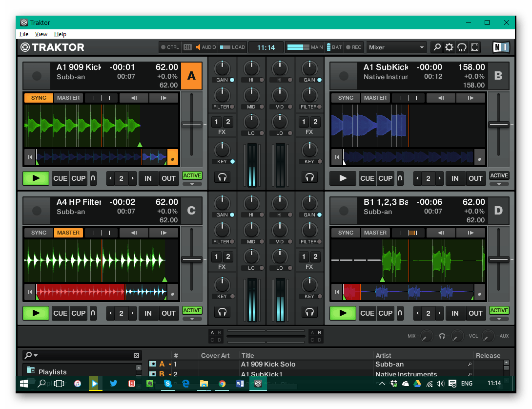
Task: Click CUP on Deck B
Action: click(x=386, y=178)
